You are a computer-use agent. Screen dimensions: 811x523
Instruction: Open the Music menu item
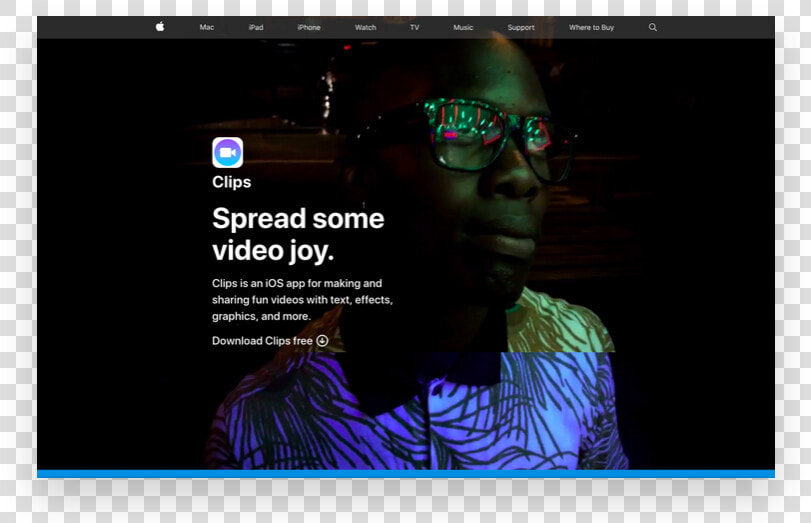pyautogui.click(x=463, y=27)
